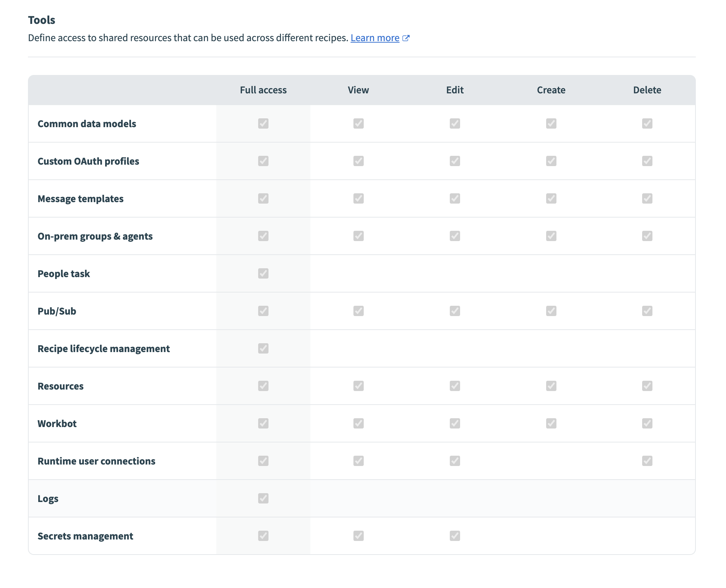Click the Delete column header

[x=647, y=90]
